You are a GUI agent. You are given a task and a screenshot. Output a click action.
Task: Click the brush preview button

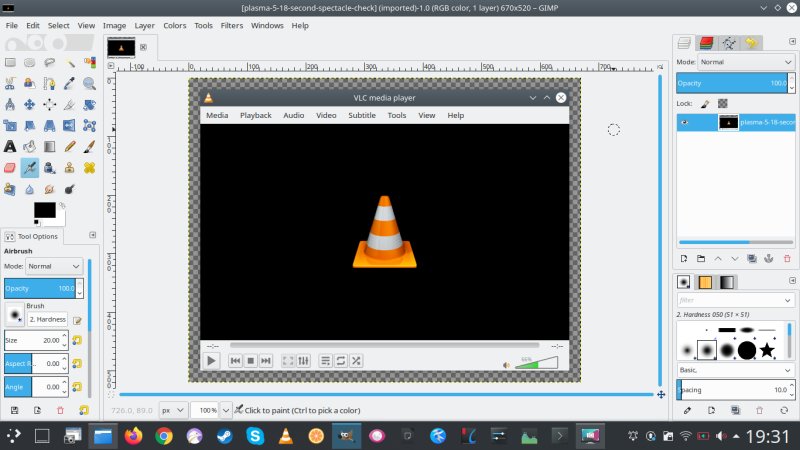14,315
